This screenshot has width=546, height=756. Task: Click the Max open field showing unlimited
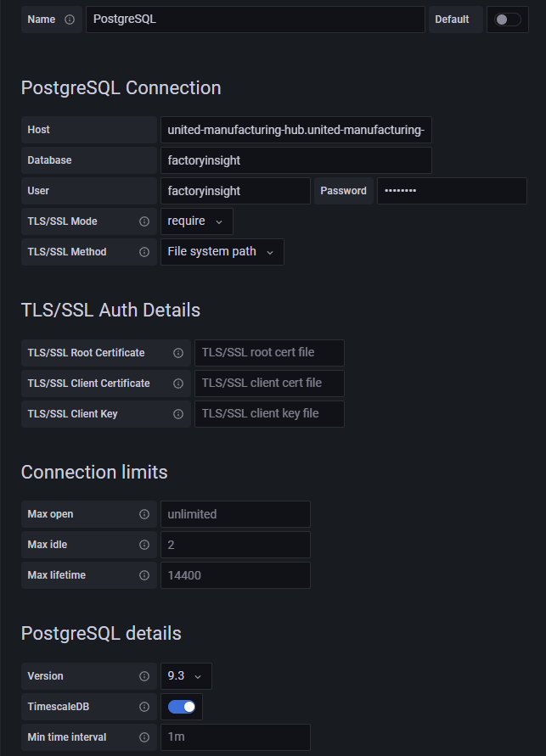[235, 514]
